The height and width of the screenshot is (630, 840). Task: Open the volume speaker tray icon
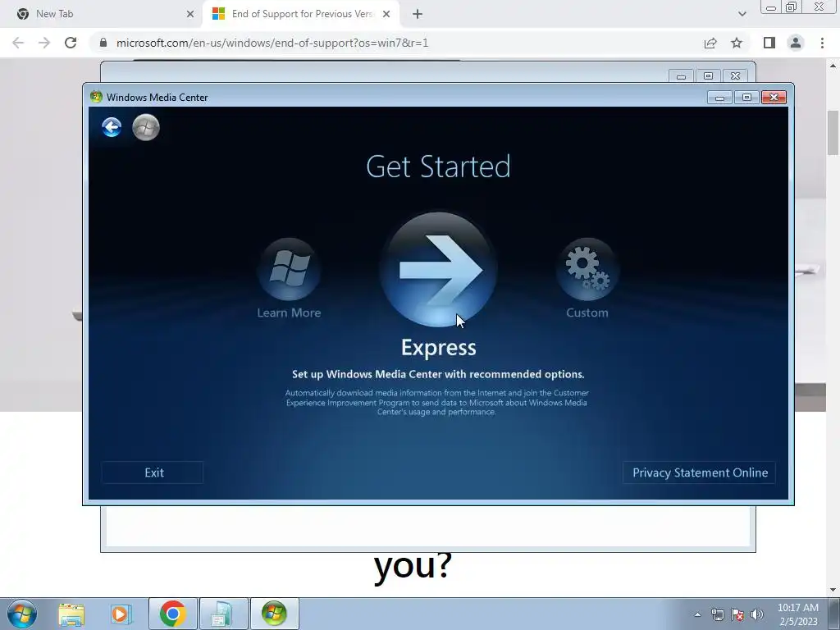coord(757,614)
